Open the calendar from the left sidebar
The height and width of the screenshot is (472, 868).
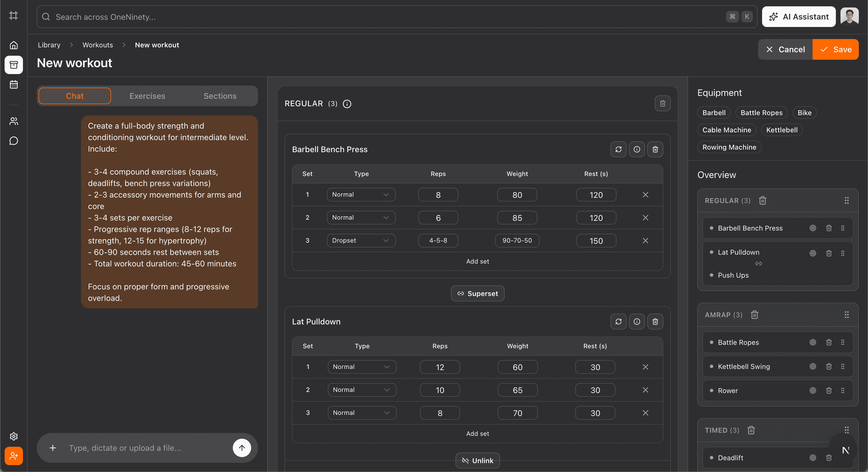click(13, 85)
